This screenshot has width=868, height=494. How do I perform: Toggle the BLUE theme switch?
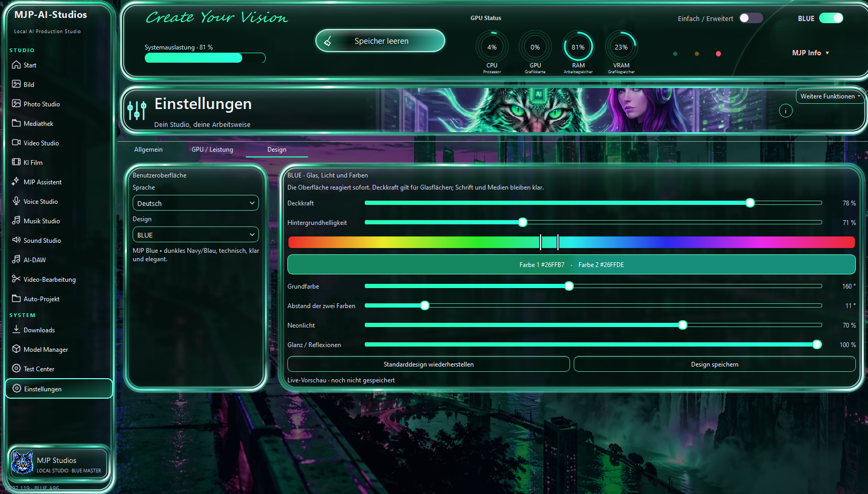pyautogui.click(x=831, y=18)
